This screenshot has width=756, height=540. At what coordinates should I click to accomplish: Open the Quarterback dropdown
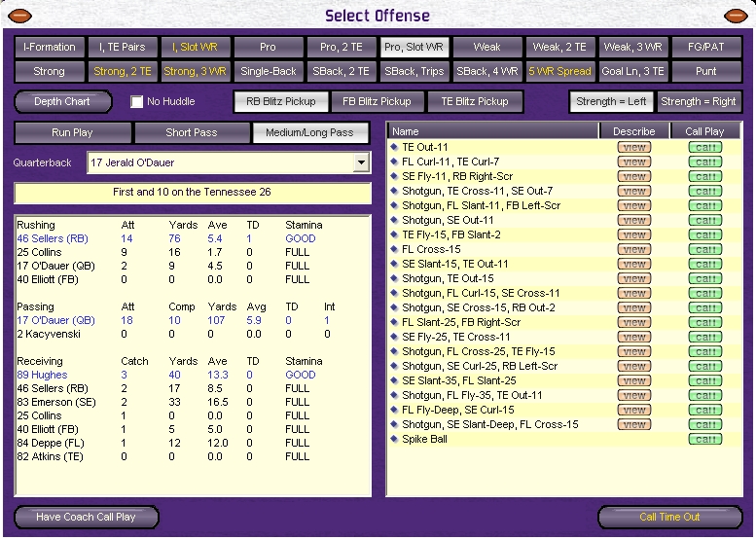coord(362,162)
